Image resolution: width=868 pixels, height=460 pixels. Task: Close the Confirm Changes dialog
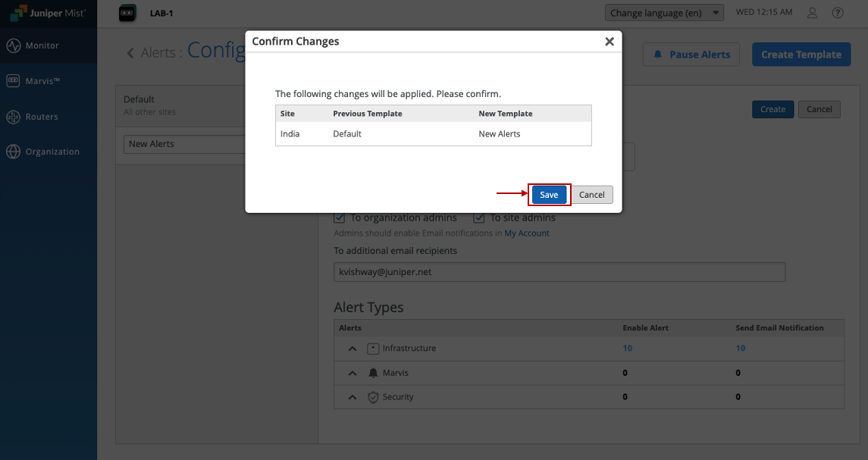pyautogui.click(x=609, y=42)
